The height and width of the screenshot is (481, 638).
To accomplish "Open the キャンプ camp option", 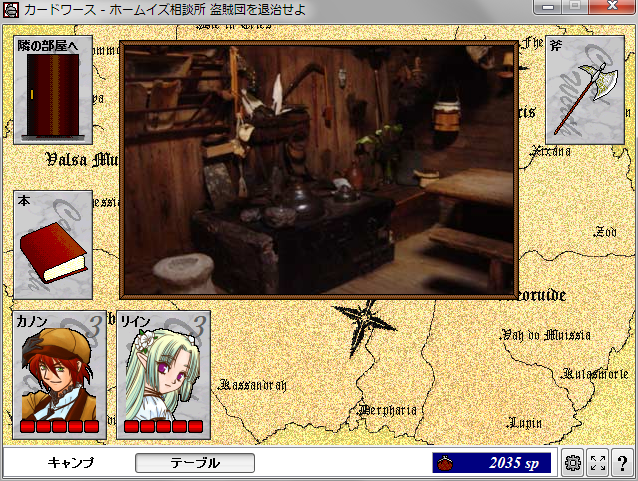I will click(70, 463).
